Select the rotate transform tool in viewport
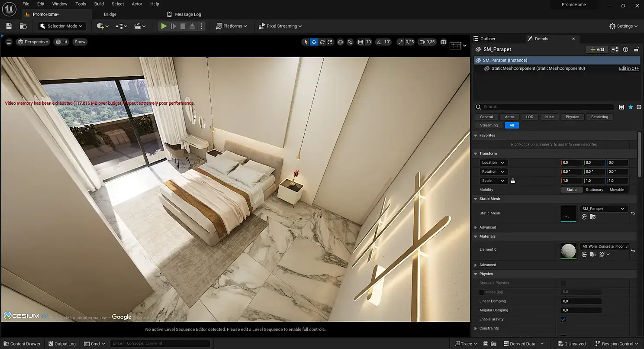644x349 pixels. 322,42
